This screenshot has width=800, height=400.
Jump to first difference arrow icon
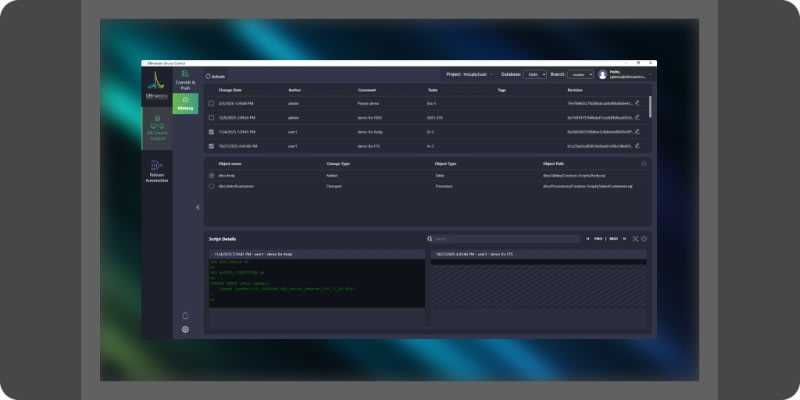click(588, 239)
